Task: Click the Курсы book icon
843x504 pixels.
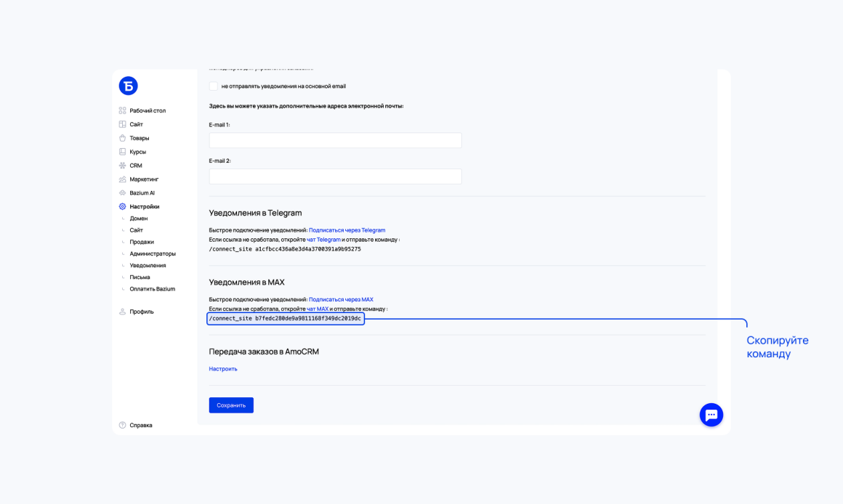Action: tap(123, 152)
